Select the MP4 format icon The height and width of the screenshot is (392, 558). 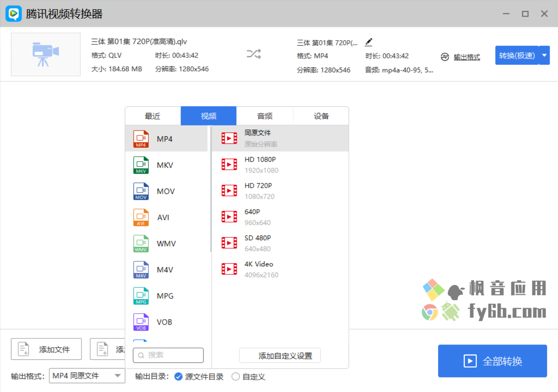coord(141,139)
